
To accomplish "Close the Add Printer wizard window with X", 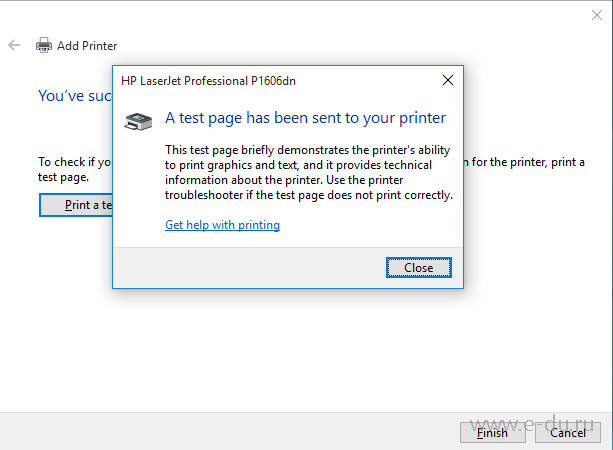I will click(597, 13).
